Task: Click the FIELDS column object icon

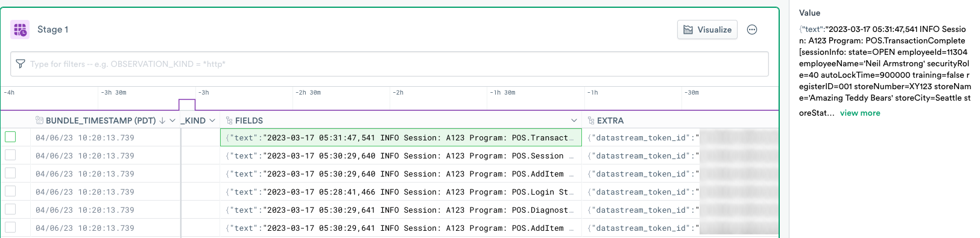Action: (229, 121)
